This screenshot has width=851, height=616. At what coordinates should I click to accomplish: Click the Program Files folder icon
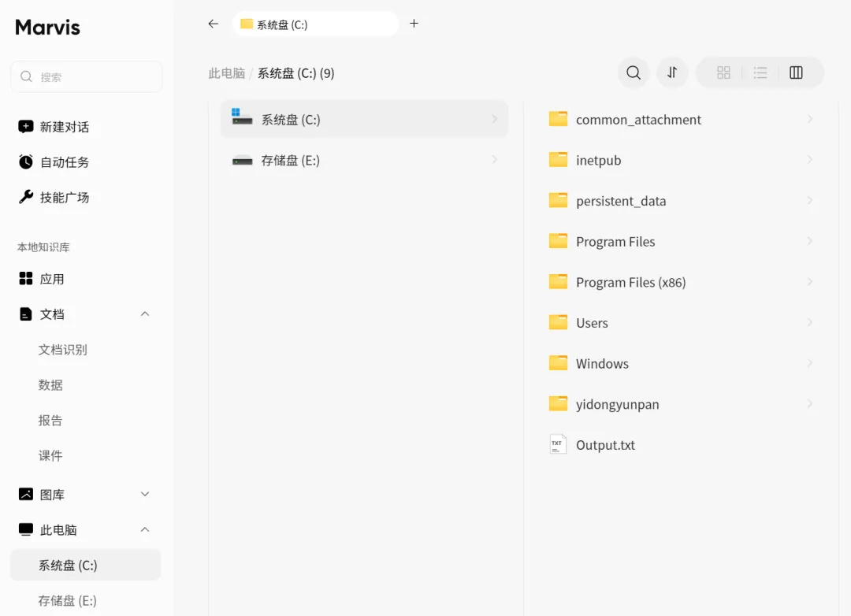[558, 241]
